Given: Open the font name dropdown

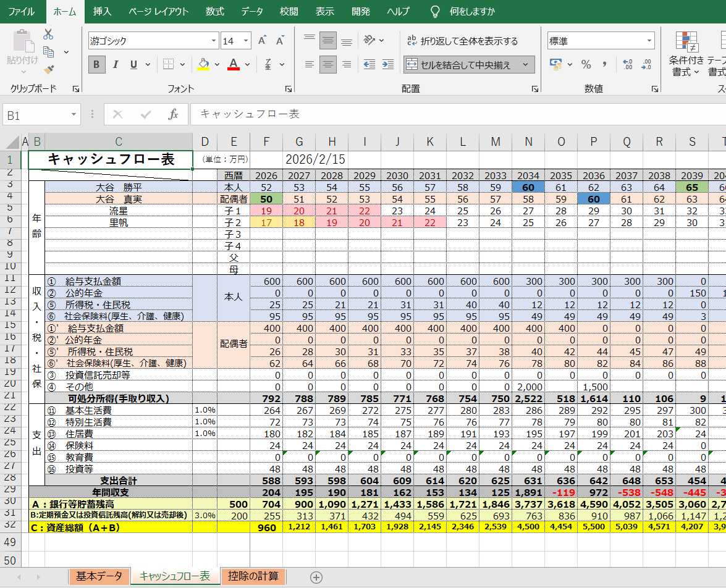Looking at the screenshot, I should coord(214,41).
